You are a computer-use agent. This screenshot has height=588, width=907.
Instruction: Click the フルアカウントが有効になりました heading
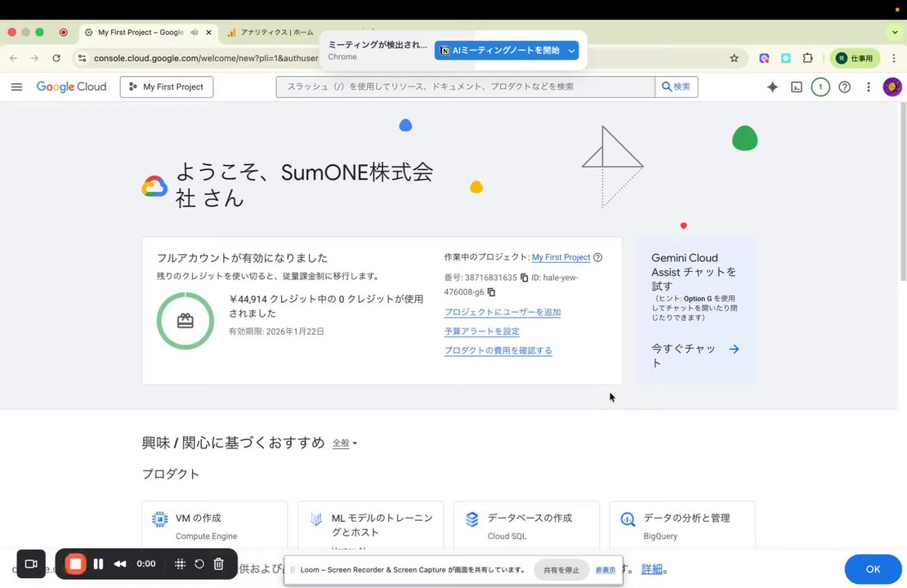[243, 258]
